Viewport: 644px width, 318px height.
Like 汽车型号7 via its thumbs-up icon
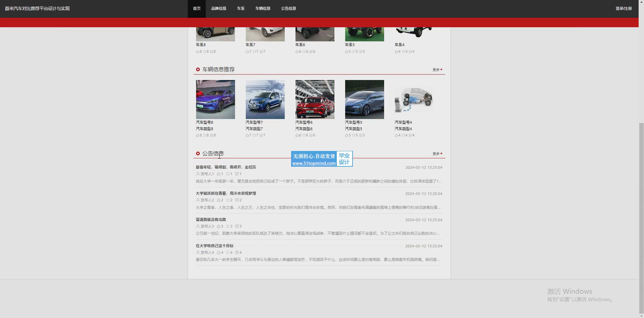pyautogui.click(x=247, y=136)
